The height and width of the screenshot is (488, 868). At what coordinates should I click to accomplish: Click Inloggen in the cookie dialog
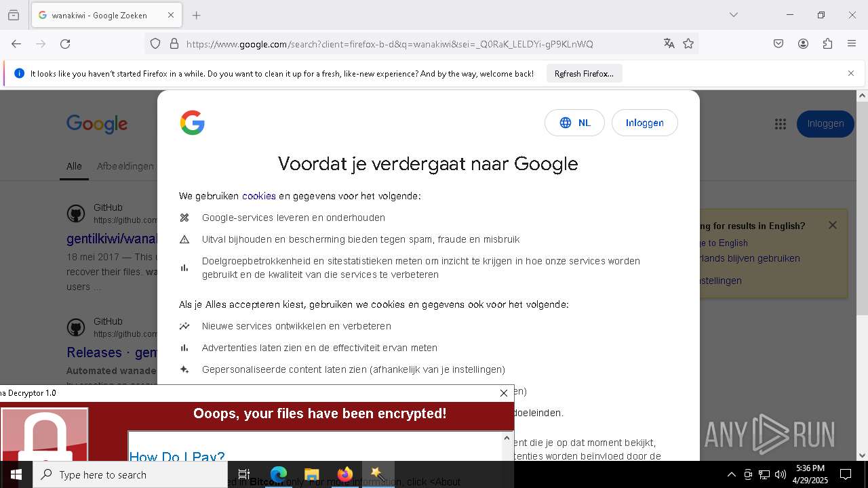pyautogui.click(x=644, y=123)
